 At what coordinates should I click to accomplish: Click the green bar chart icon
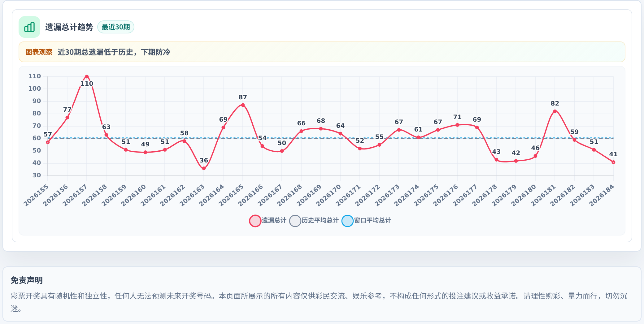[x=29, y=27]
